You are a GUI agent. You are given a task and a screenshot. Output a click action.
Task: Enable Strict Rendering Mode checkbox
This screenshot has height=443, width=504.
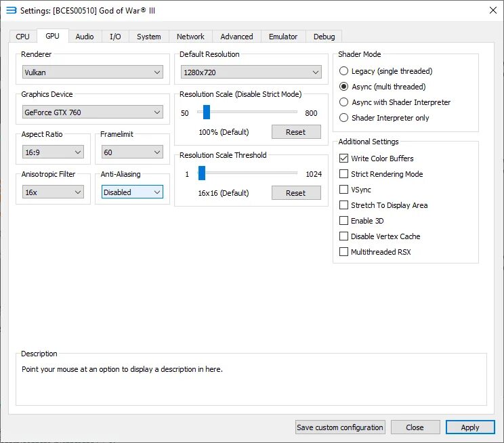[x=381, y=174]
